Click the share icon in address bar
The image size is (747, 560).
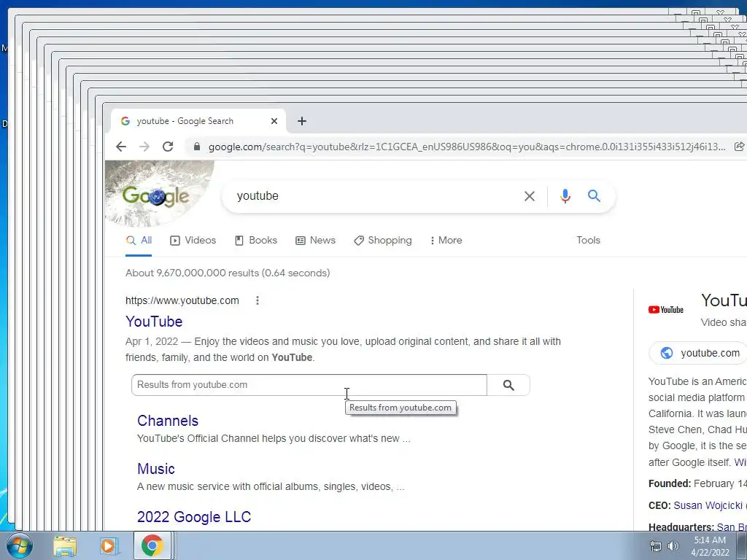[x=739, y=147]
